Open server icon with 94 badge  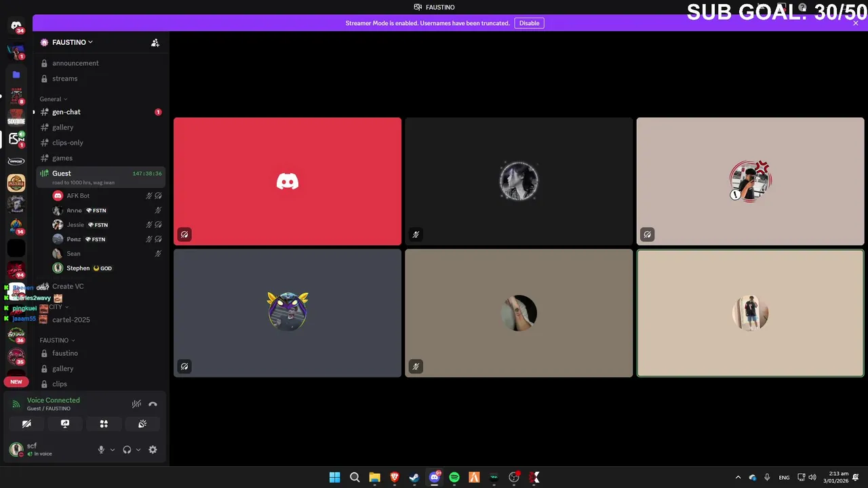point(16,270)
